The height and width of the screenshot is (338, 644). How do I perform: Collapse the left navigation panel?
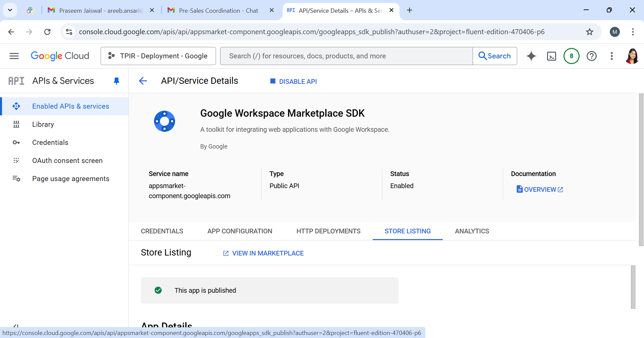[15, 326]
